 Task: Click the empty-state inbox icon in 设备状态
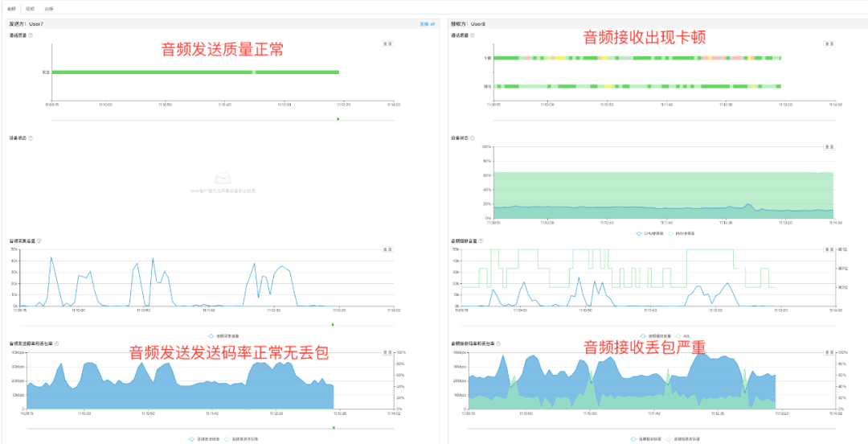click(x=223, y=178)
